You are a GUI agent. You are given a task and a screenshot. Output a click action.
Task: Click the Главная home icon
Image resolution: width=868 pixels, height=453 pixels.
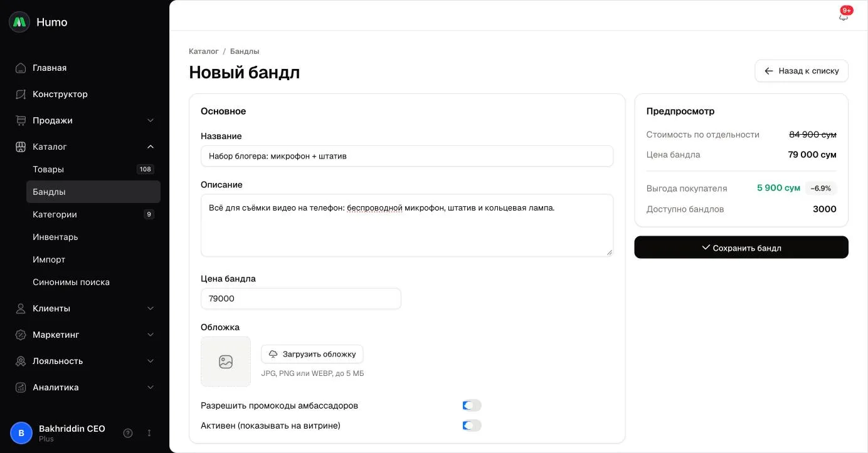(x=21, y=68)
